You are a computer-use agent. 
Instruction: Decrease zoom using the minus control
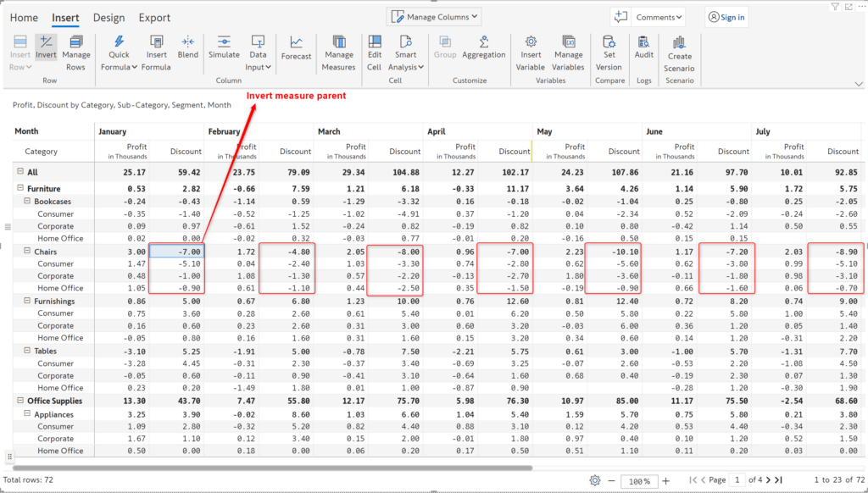(x=610, y=480)
